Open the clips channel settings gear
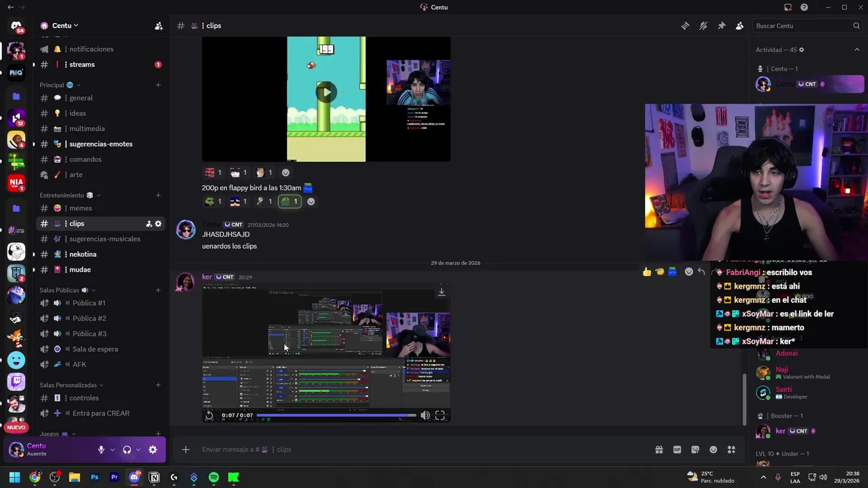 point(159,224)
